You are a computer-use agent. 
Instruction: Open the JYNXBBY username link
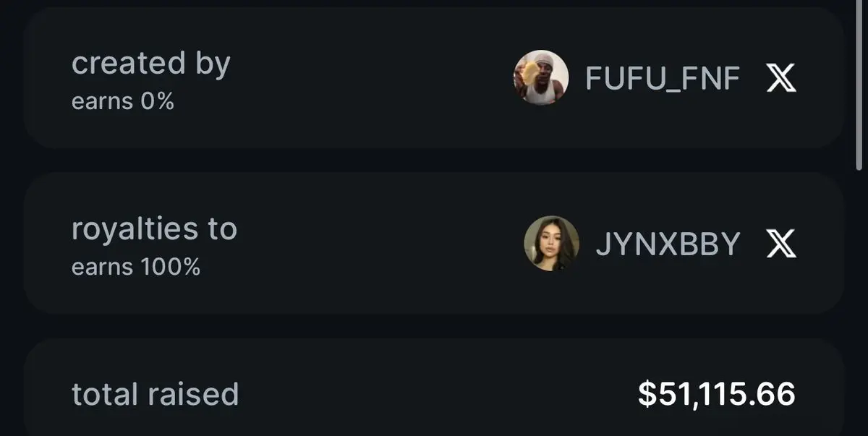pyautogui.click(x=668, y=244)
